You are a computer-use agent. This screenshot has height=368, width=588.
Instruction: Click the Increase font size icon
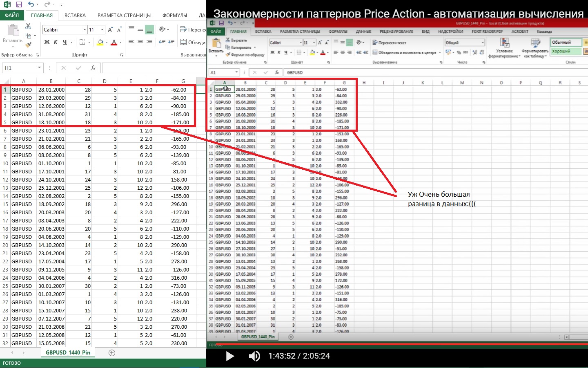pyautogui.click(x=110, y=30)
